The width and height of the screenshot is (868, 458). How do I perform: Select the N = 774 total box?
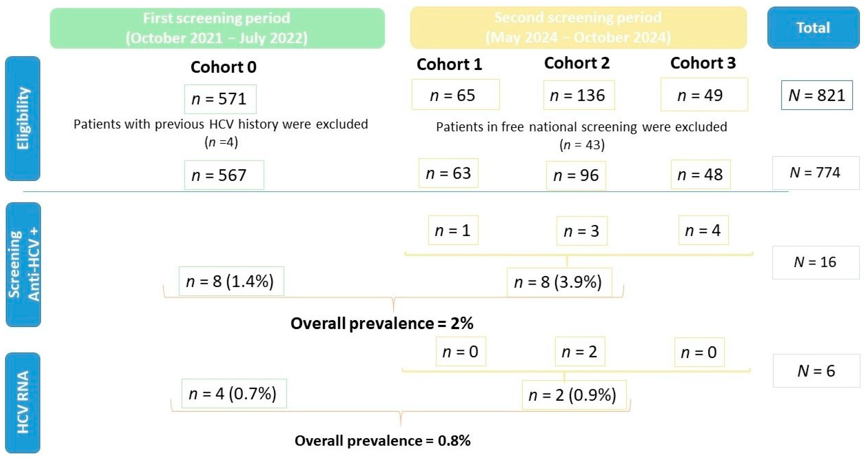(815, 173)
